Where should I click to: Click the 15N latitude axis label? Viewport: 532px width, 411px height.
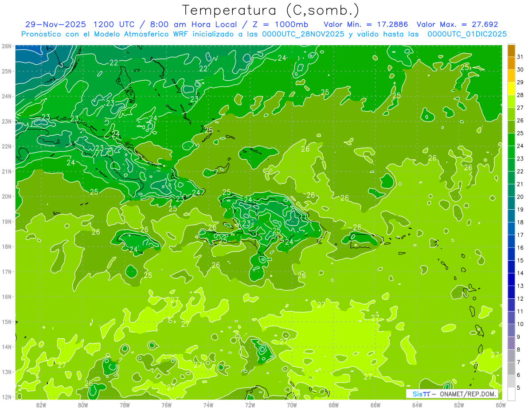pos(7,321)
